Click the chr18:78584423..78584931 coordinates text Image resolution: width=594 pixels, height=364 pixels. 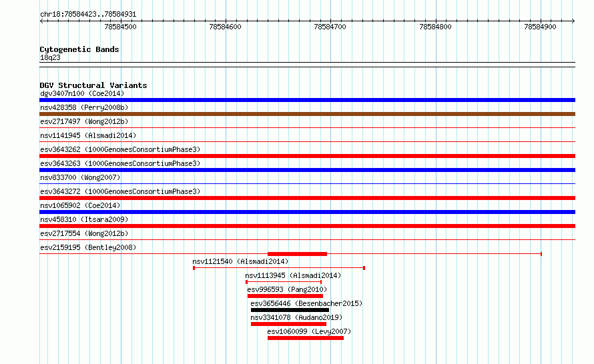pos(88,15)
